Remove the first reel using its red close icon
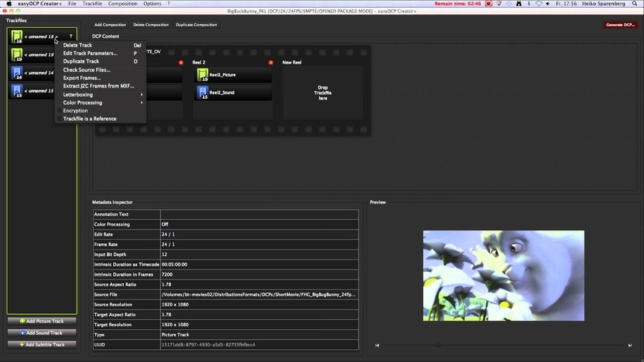 pyautogui.click(x=181, y=62)
